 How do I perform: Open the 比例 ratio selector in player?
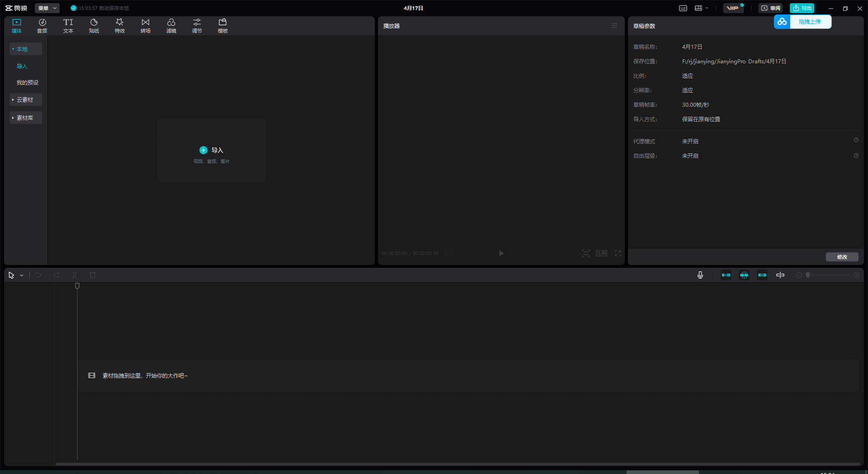(x=601, y=253)
